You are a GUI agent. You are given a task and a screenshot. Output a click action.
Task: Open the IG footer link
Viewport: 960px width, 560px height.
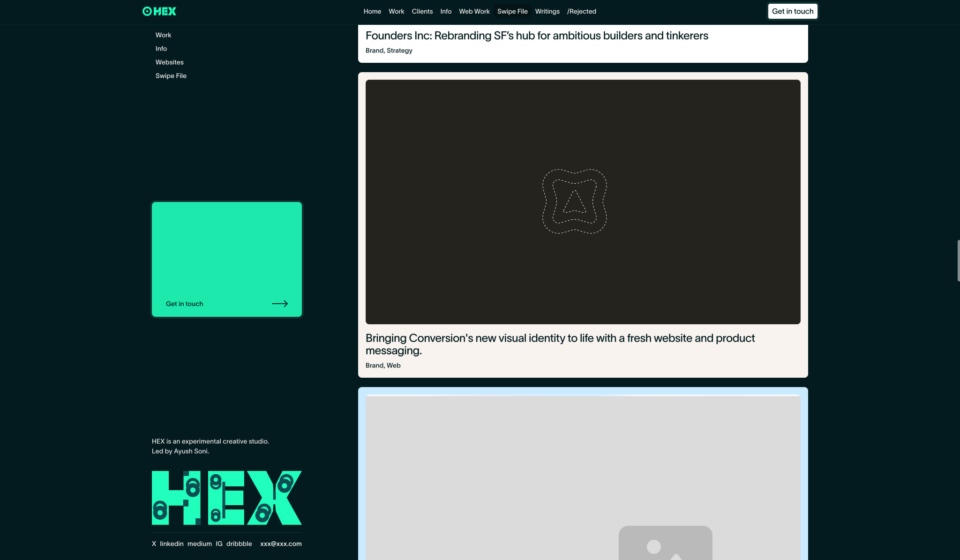click(x=219, y=544)
